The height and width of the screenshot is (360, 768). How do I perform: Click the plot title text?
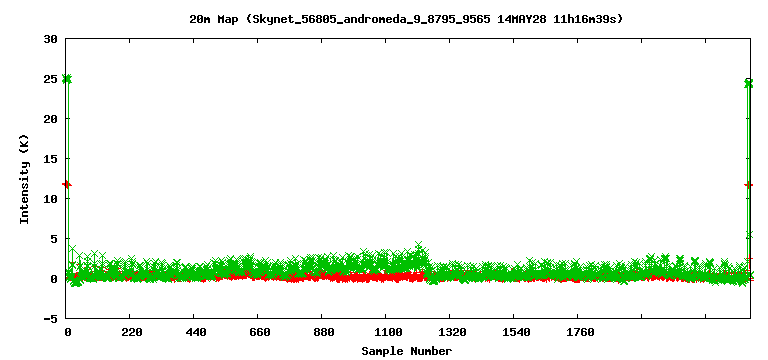point(406,20)
